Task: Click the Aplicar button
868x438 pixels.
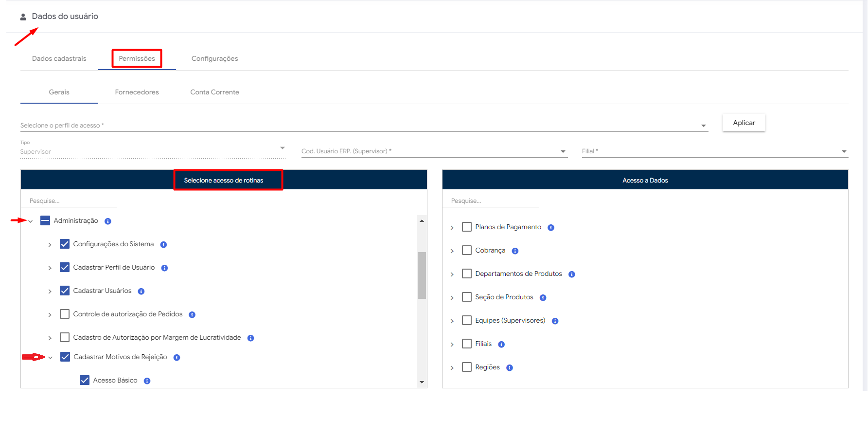Action: (744, 123)
